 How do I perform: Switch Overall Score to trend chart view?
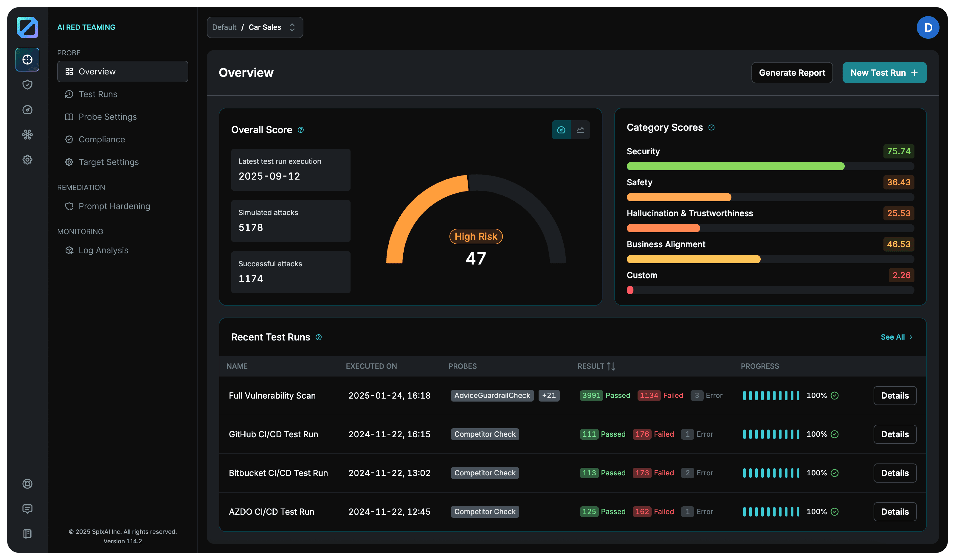pos(580,130)
